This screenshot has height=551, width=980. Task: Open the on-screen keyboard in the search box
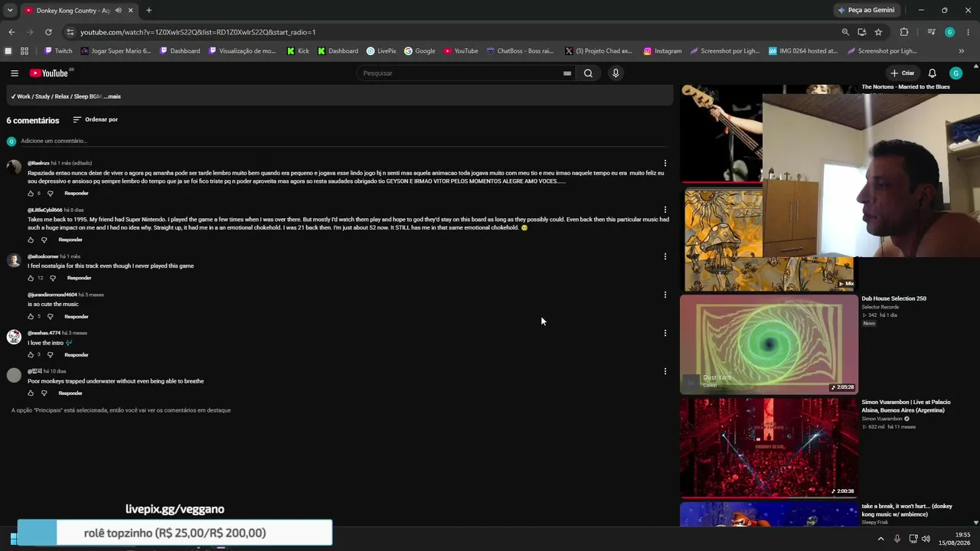click(567, 73)
